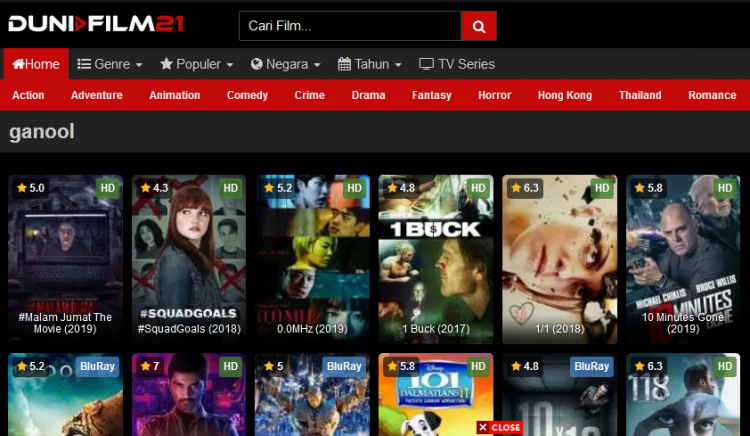The image size is (750, 436).
Task: Close the ad with red CLOSE button
Action: click(x=499, y=427)
